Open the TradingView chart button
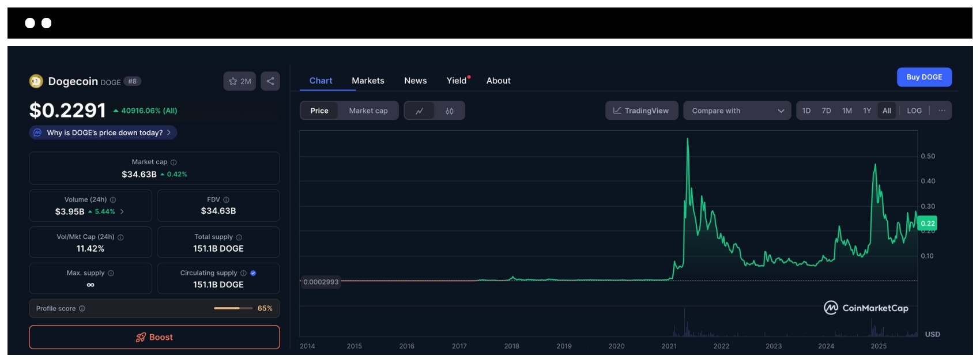The width and height of the screenshot is (980, 360). (642, 111)
